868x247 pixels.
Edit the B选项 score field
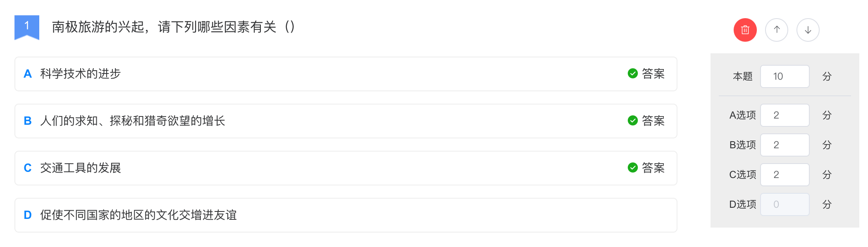point(785,145)
